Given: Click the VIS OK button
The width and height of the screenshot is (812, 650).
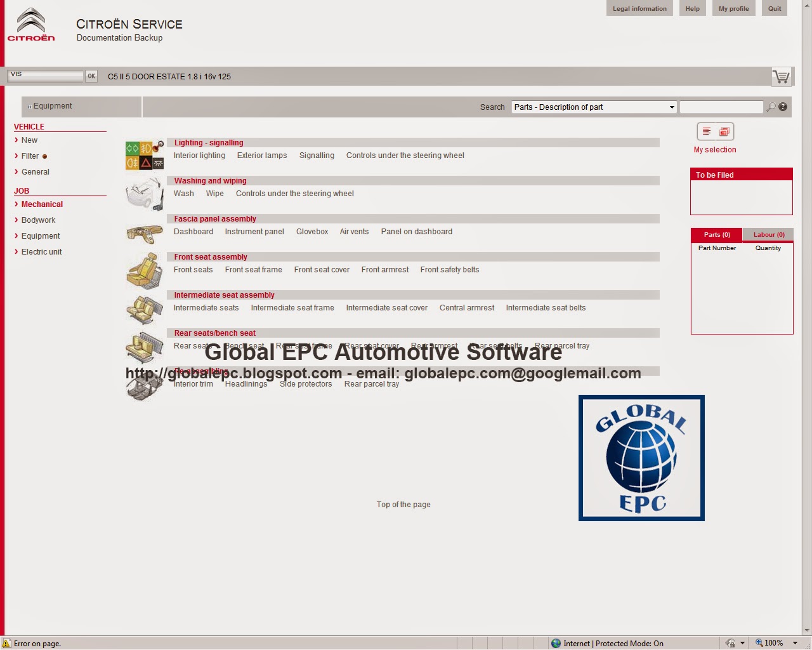Looking at the screenshot, I should pyautogui.click(x=91, y=76).
